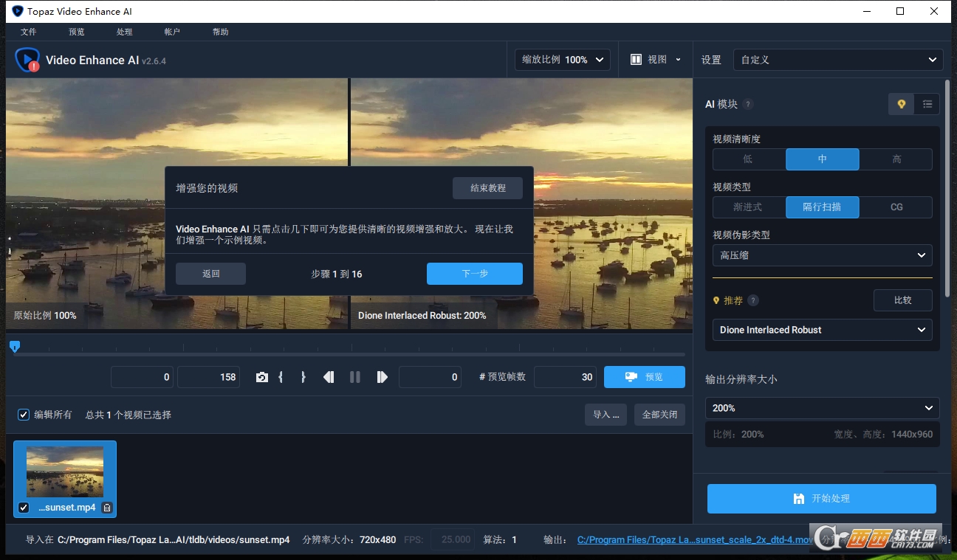This screenshot has height=560, width=957.
Task: Expand the 自定义 settings preset dropdown
Action: click(838, 60)
